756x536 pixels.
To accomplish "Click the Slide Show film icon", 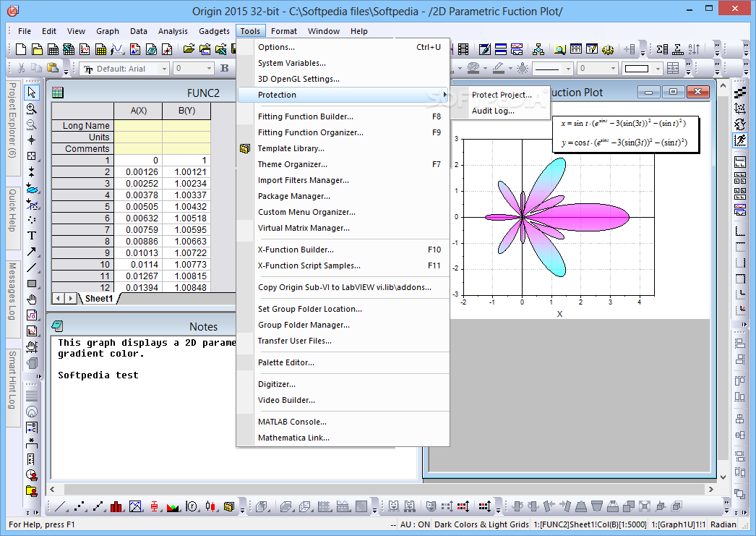I will (x=463, y=49).
